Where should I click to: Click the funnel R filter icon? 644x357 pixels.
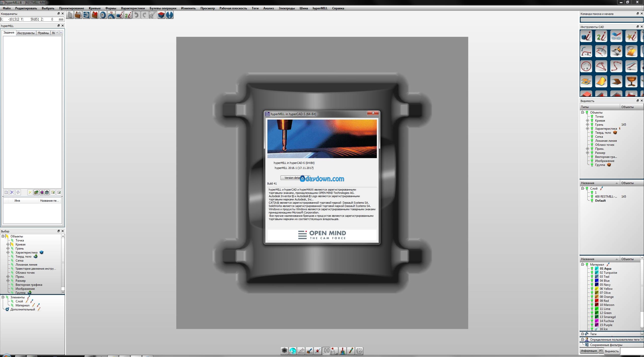click(x=153, y=15)
